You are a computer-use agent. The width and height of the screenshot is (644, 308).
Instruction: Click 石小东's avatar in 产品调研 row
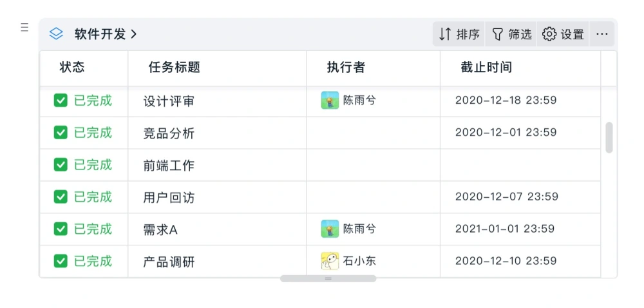pos(330,261)
